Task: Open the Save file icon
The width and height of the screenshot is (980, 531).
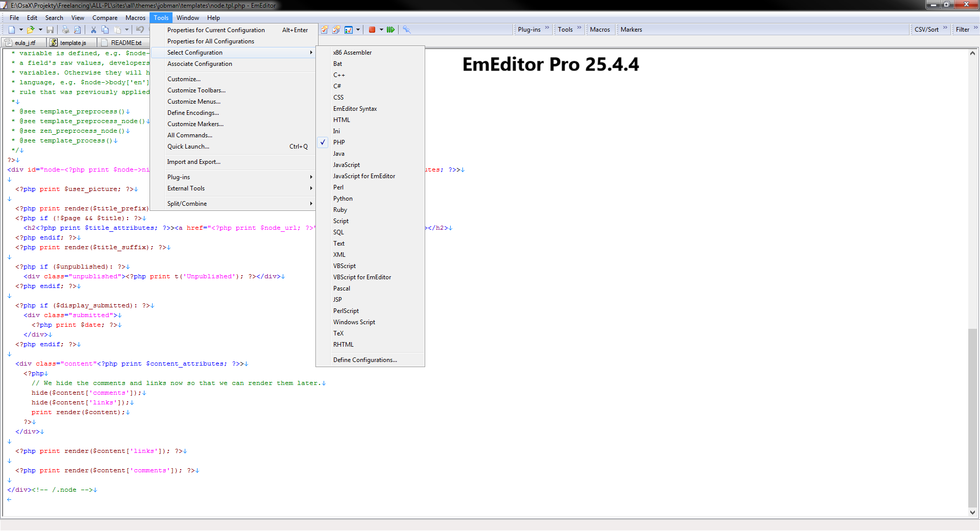Action: point(50,29)
